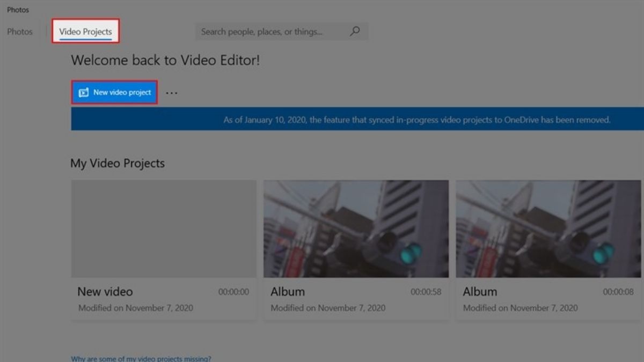
Task: Click the 00:00:08 duration label
Action: [x=618, y=292]
